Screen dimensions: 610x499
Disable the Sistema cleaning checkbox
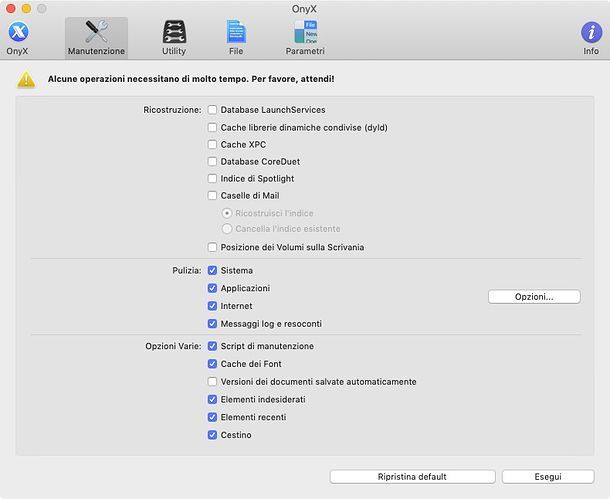coord(212,271)
